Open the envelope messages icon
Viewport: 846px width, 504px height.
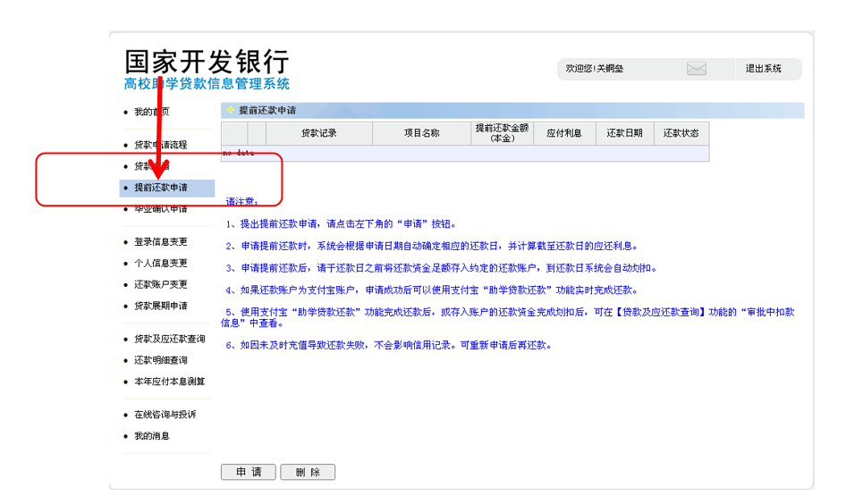point(697,69)
